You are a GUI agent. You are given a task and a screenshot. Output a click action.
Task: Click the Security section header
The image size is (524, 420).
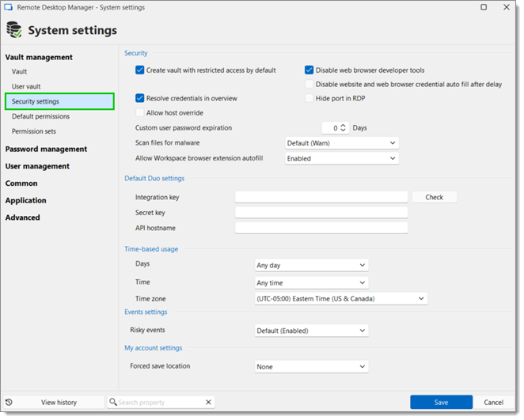tap(135, 53)
